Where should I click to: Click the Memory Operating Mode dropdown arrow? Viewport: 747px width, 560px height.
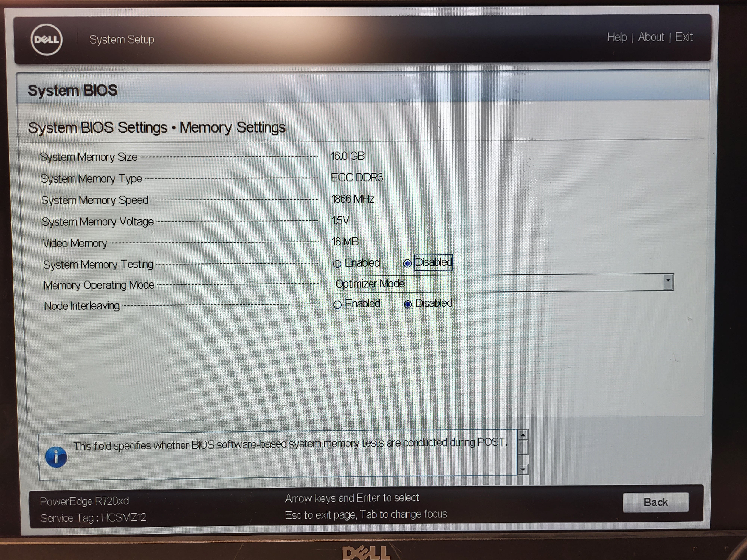pyautogui.click(x=668, y=282)
